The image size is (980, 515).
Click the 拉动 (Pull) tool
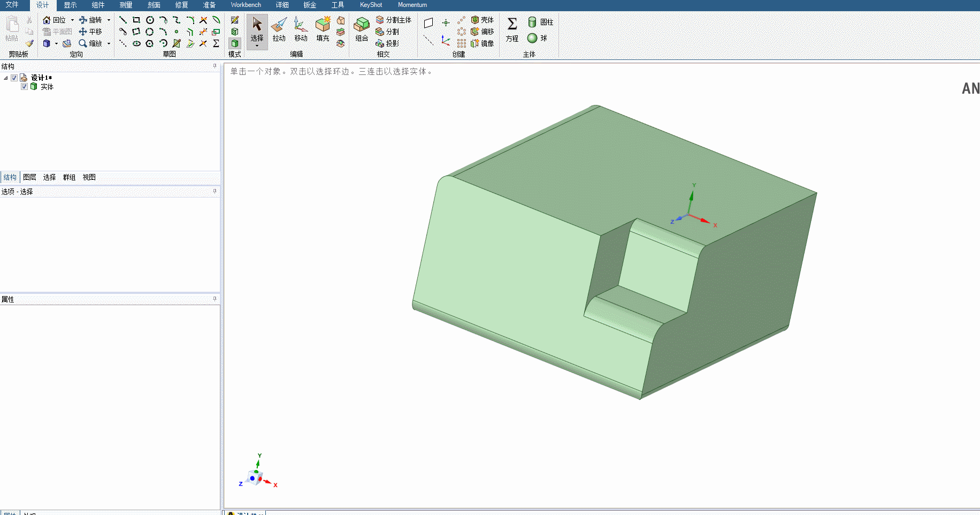coord(279,29)
